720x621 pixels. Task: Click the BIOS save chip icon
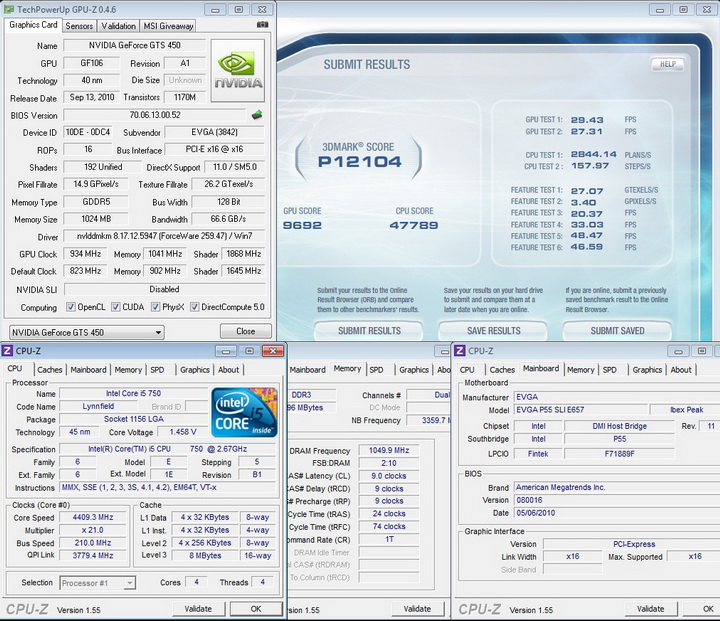pos(257,115)
